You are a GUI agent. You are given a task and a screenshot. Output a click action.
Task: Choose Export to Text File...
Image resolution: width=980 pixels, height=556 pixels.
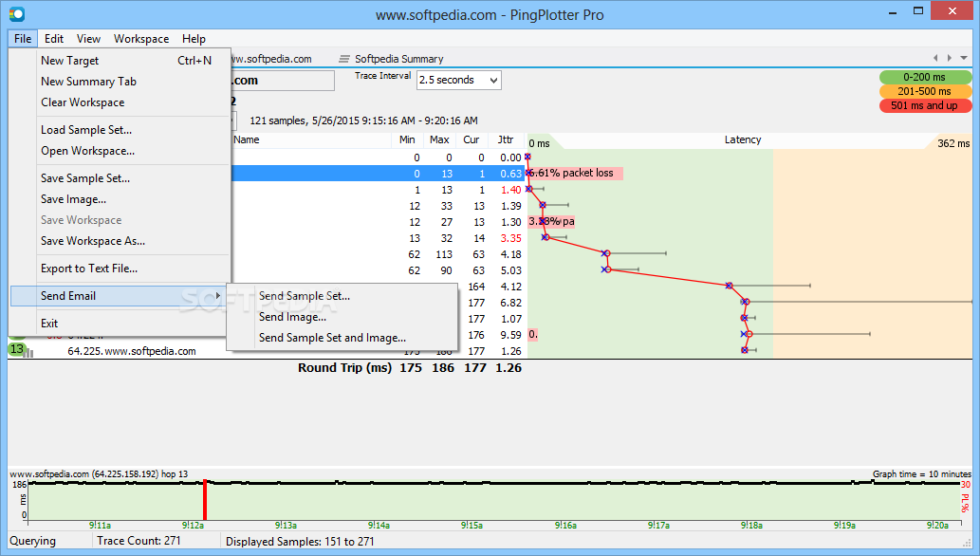click(119, 269)
